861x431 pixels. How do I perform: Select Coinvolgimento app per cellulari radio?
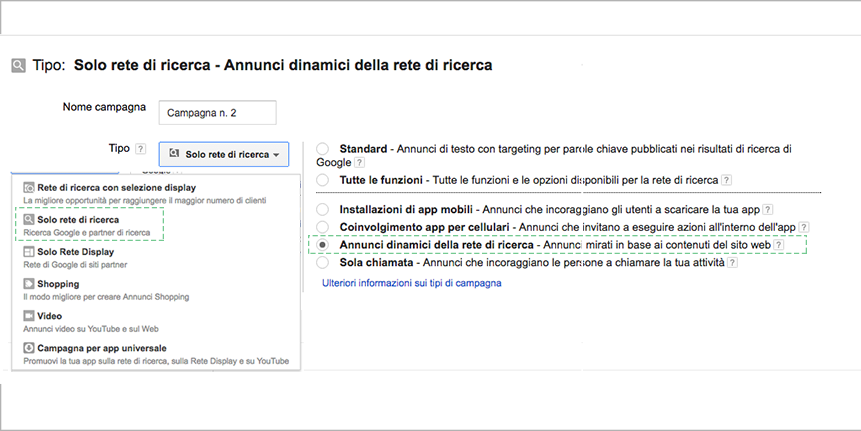tap(322, 227)
